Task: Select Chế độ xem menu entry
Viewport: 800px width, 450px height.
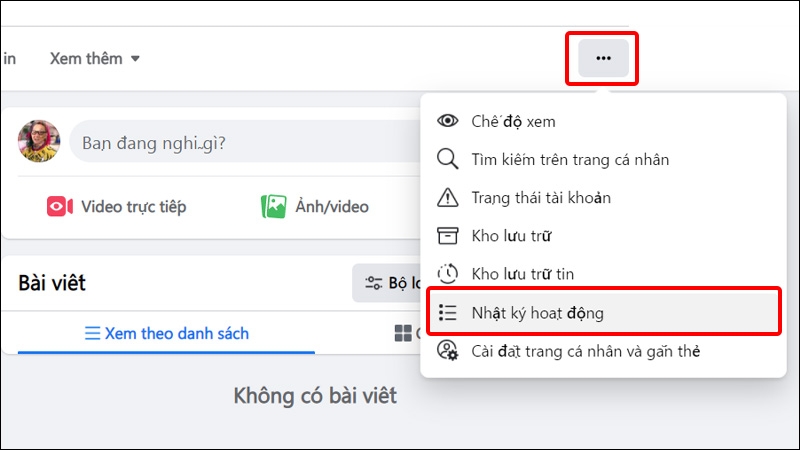Action: [x=603, y=121]
